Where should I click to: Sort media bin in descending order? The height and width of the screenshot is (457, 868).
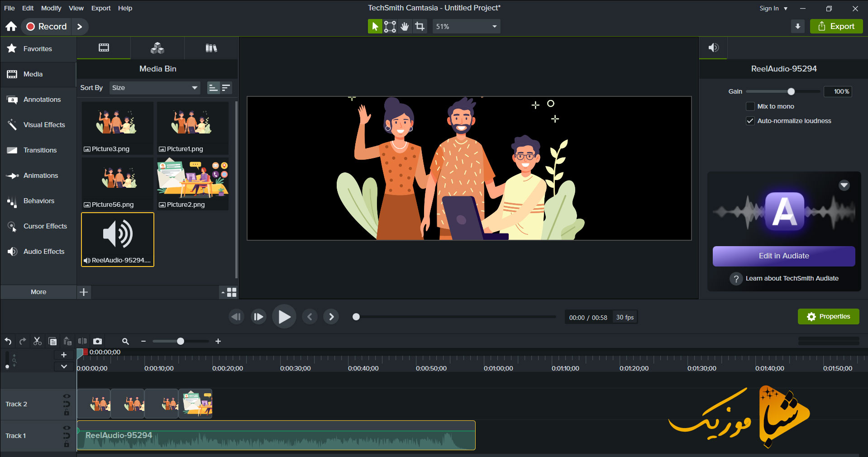(226, 88)
